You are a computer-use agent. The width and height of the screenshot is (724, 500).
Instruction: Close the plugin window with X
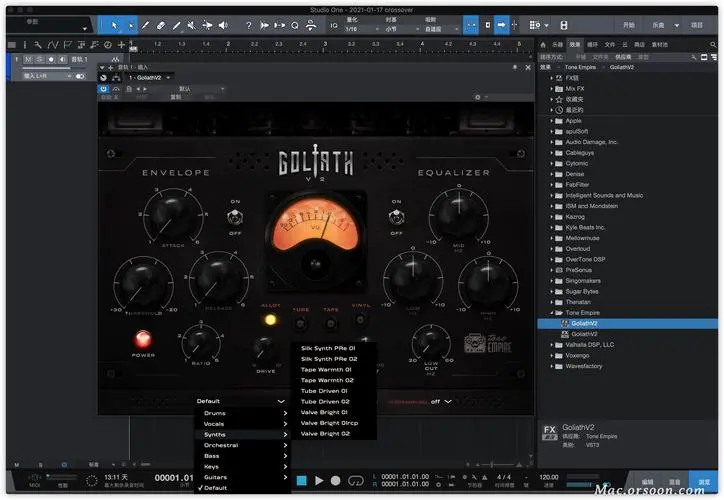click(528, 67)
